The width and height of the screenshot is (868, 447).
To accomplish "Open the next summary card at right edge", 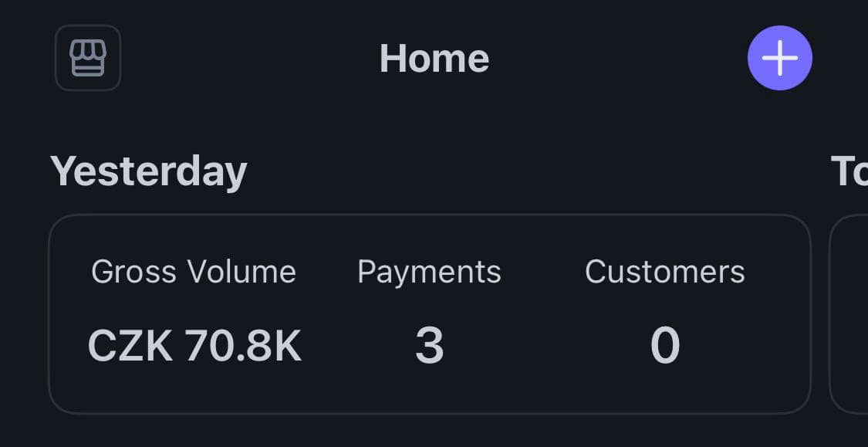I will 849,314.
